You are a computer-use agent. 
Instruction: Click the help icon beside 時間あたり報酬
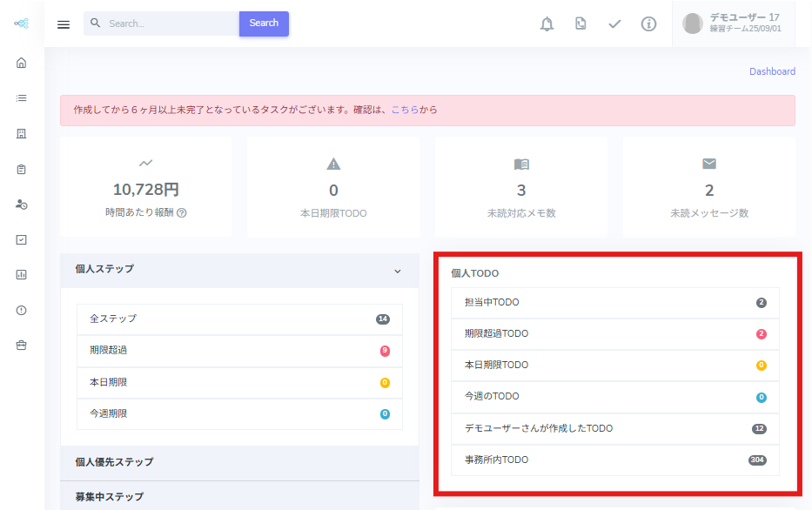point(182,213)
